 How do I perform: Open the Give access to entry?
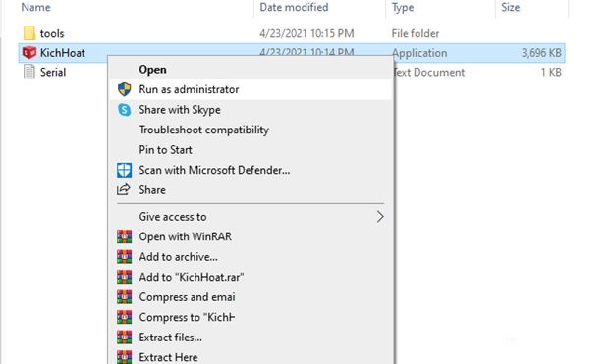(x=251, y=217)
